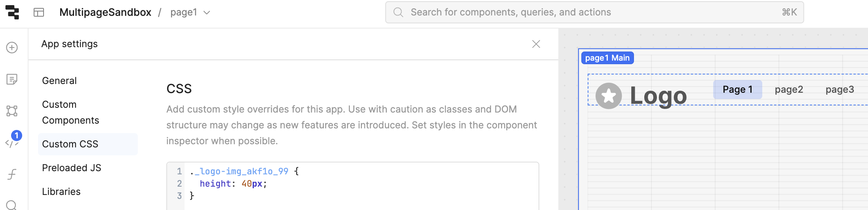
Task: Open the add component plus icon
Action: pyautogui.click(x=12, y=48)
